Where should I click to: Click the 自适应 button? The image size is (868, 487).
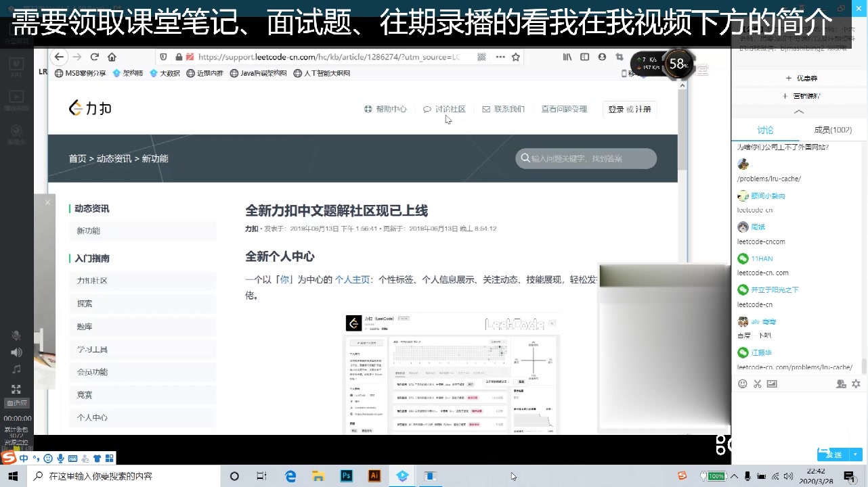[x=17, y=403]
